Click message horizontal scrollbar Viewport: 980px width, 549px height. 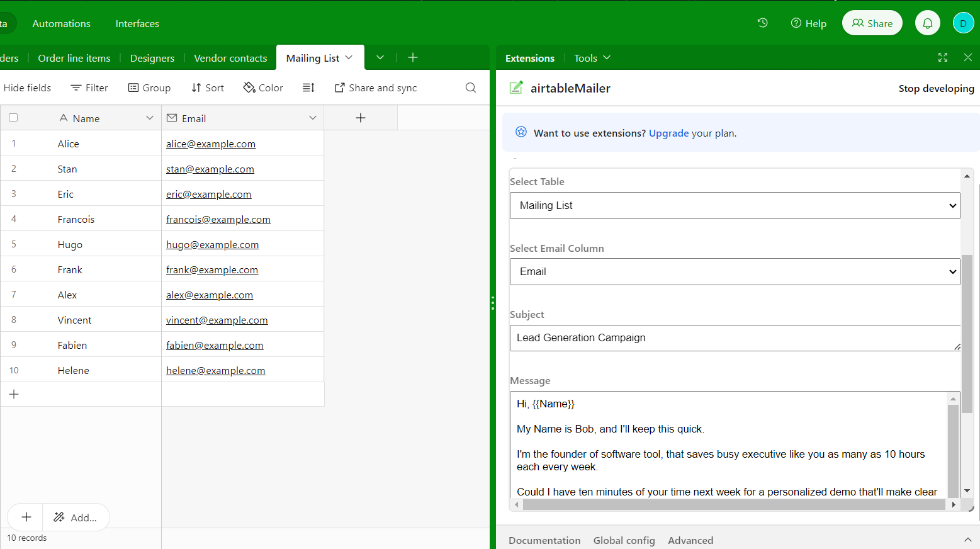click(734, 504)
